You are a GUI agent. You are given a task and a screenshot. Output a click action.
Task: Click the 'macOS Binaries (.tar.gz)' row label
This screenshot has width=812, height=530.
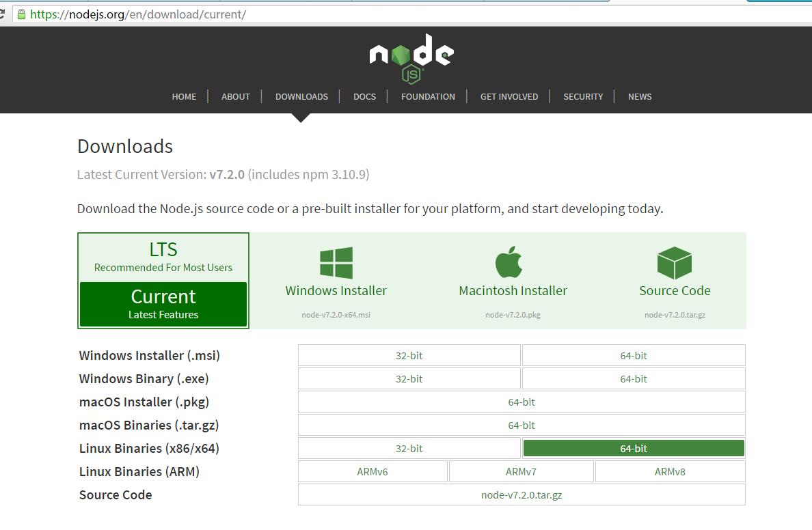(149, 426)
